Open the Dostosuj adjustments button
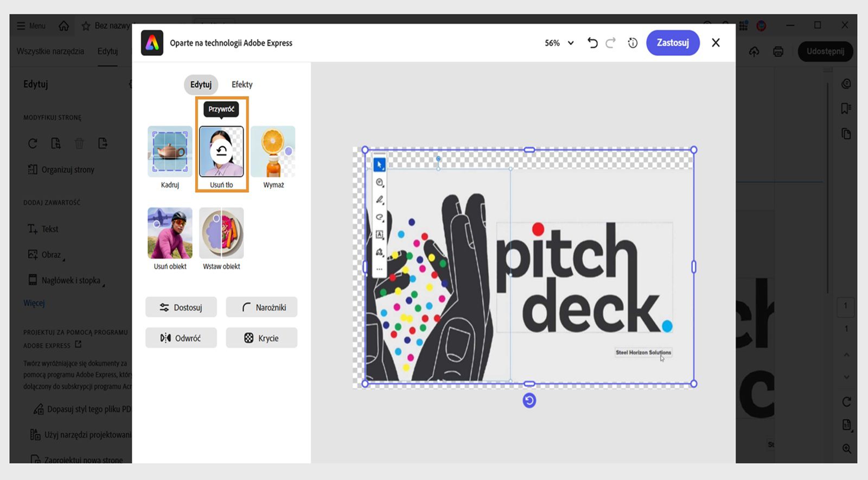This screenshot has width=868, height=480. pyautogui.click(x=181, y=307)
